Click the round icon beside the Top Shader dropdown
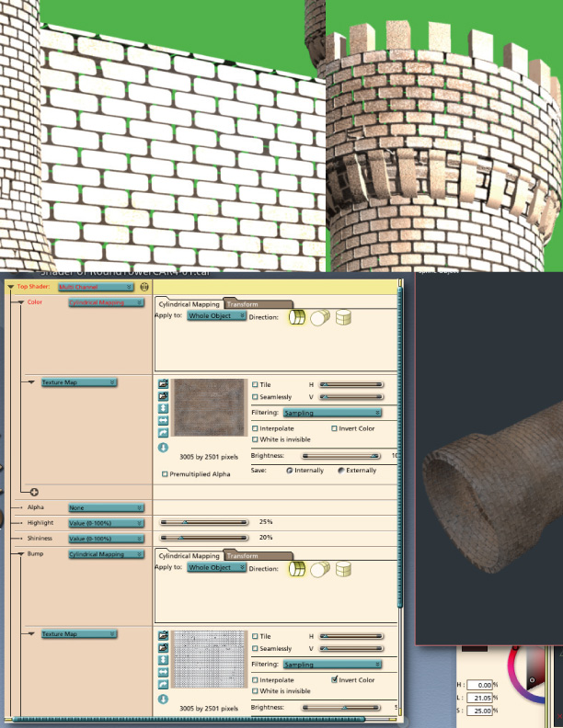 click(144, 287)
